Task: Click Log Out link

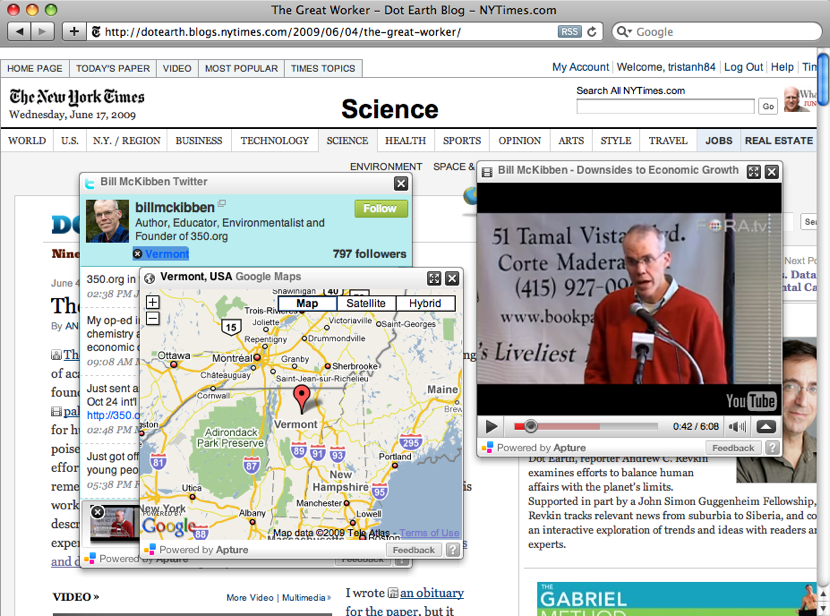Action: pyautogui.click(x=743, y=67)
